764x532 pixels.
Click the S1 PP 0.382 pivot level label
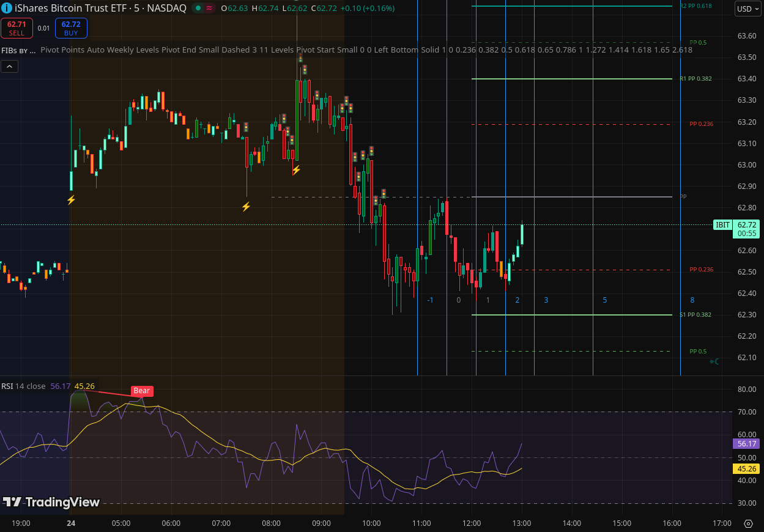696,314
